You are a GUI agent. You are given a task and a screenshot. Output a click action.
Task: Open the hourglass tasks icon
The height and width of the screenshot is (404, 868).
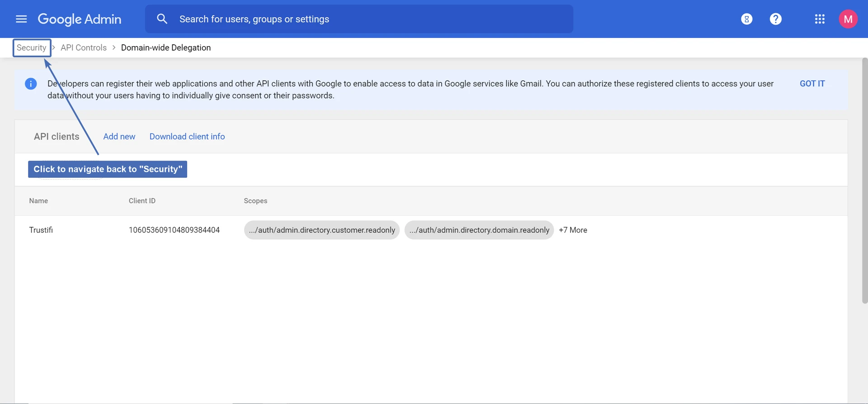[746, 19]
